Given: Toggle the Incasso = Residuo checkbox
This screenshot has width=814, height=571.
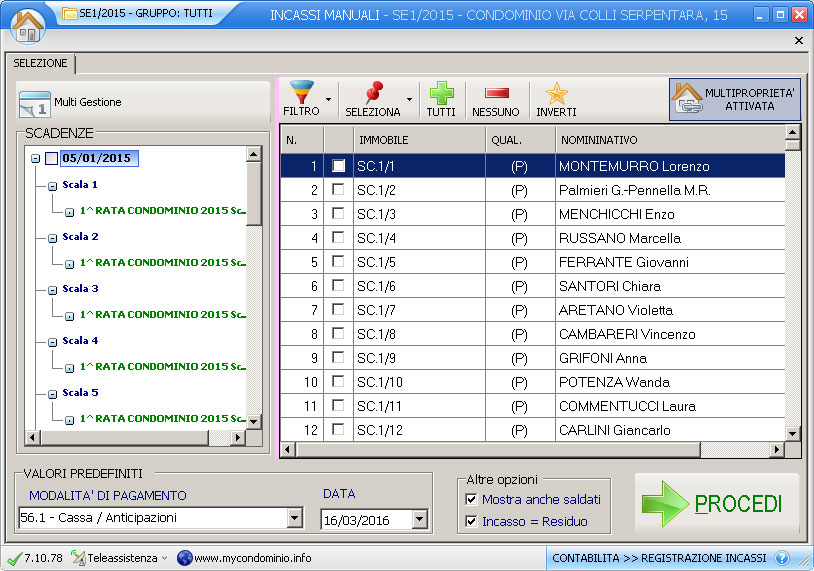Looking at the screenshot, I should [472, 521].
